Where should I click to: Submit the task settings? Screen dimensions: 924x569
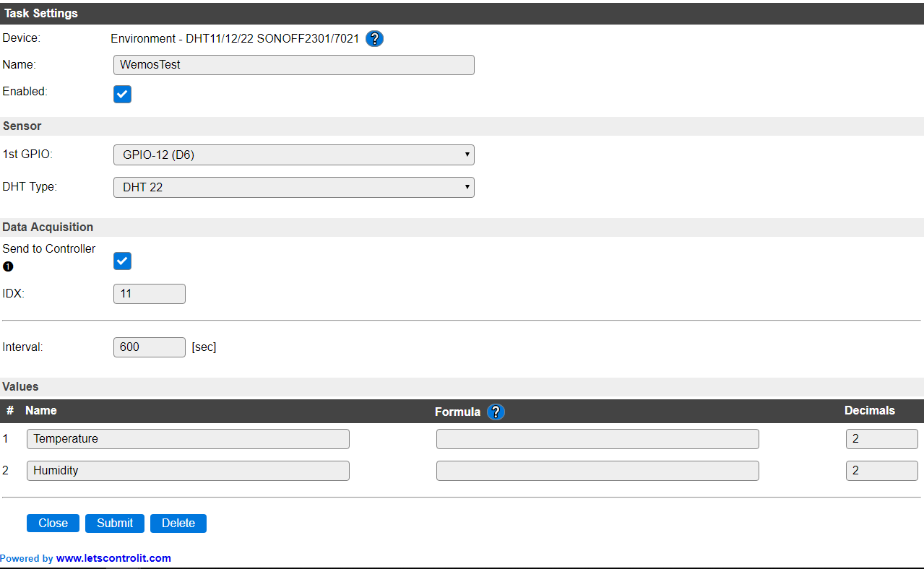point(115,523)
